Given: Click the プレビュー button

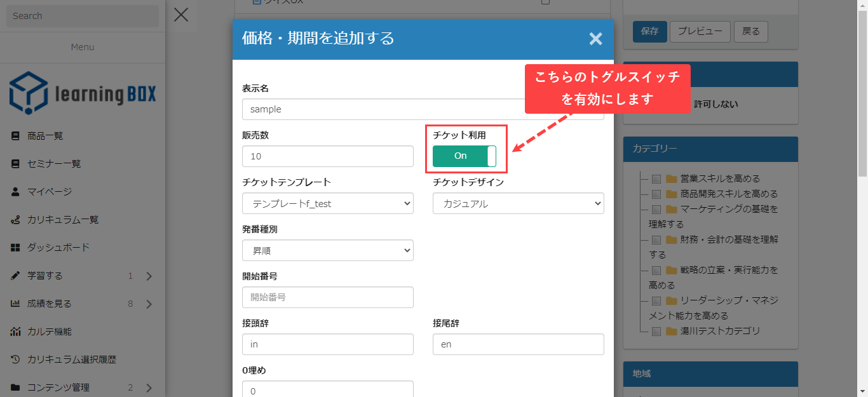Looking at the screenshot, I should tap(700, 31).
